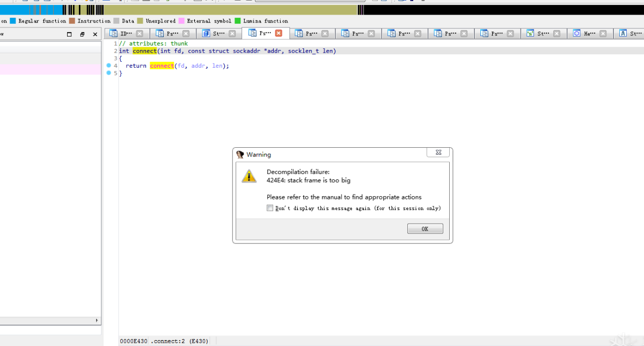Click the highlighted connect in line 2

145,51
